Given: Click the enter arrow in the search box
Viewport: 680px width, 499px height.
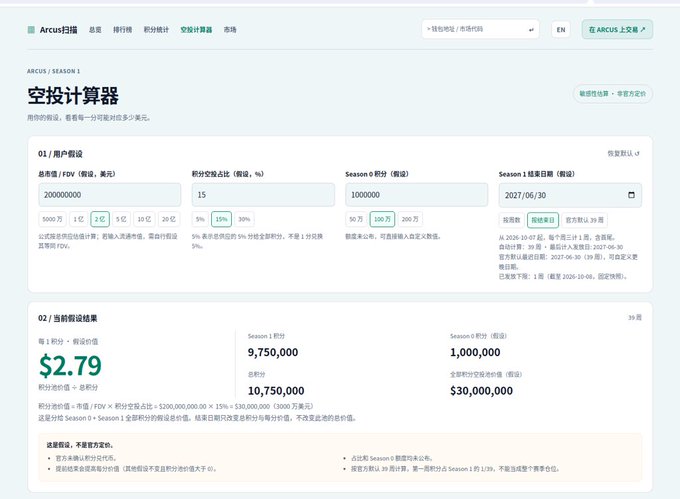Looking at the screenshot, I should [x=531, y=30].
